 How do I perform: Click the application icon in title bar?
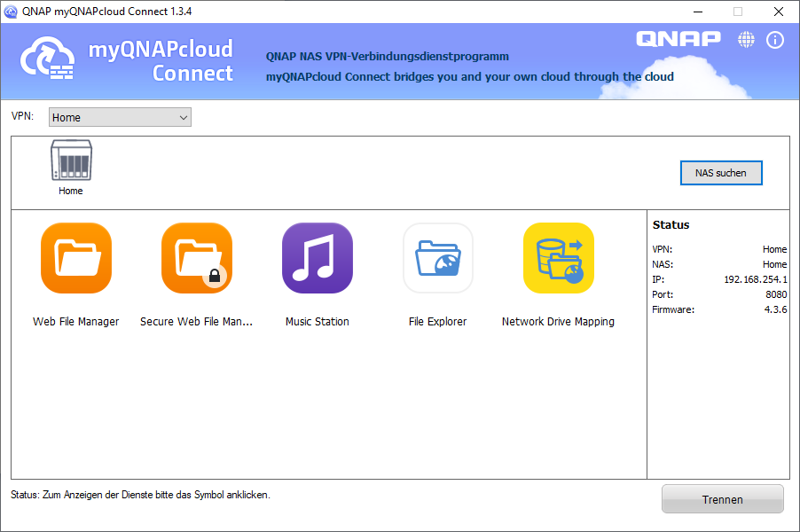click(x=11, y=12)
